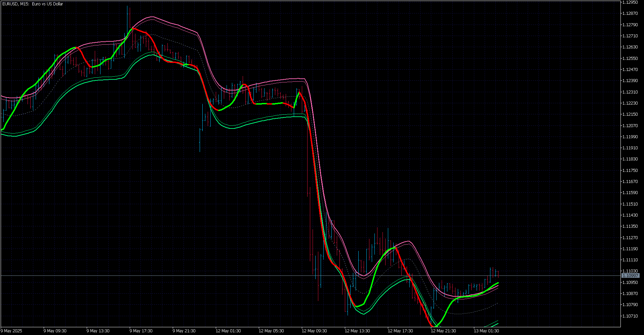
Task: Select the 1.11190 price scale value
Action: tap(630, 249)
